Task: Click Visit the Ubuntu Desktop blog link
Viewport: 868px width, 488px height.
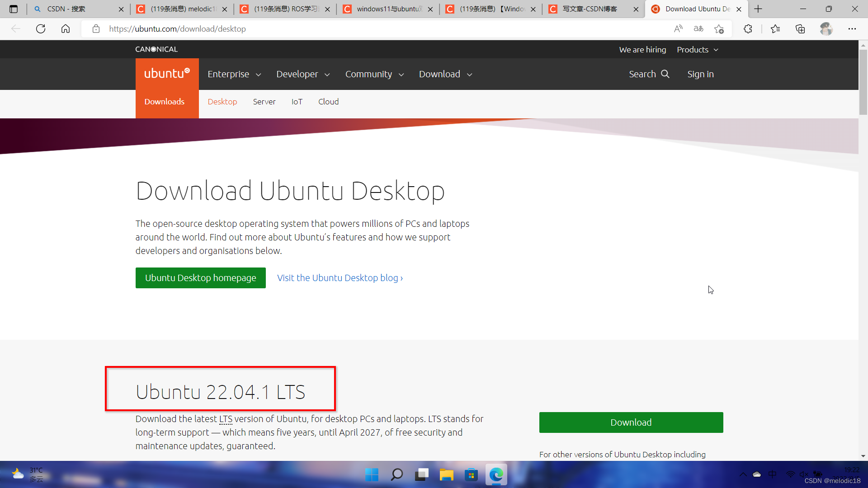Action: pyautogui.click(x=340, y=278)
